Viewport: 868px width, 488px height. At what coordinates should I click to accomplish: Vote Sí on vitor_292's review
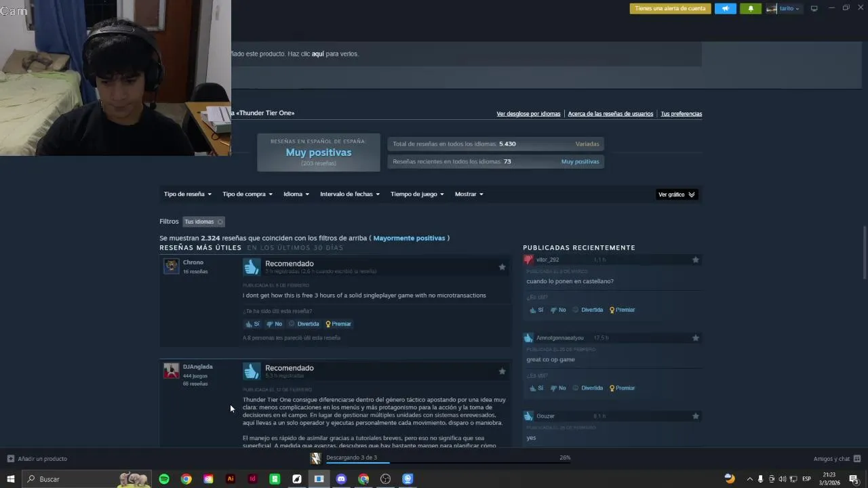point(536,310)
